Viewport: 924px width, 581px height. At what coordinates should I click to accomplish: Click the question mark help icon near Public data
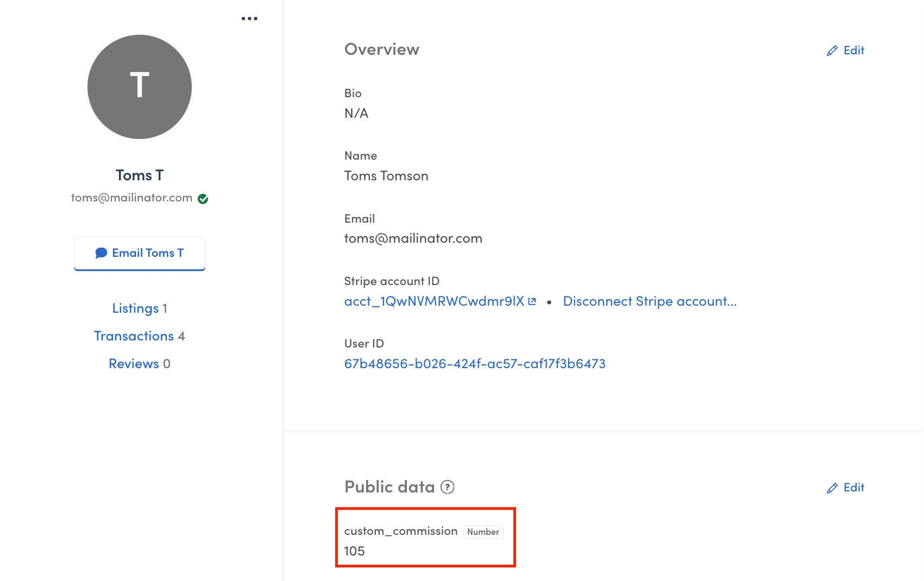(x=447, y=488)
